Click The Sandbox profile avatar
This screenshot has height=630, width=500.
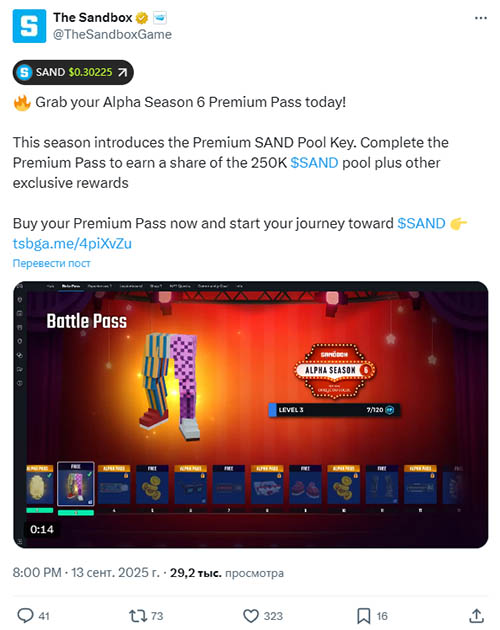[29, 26]
